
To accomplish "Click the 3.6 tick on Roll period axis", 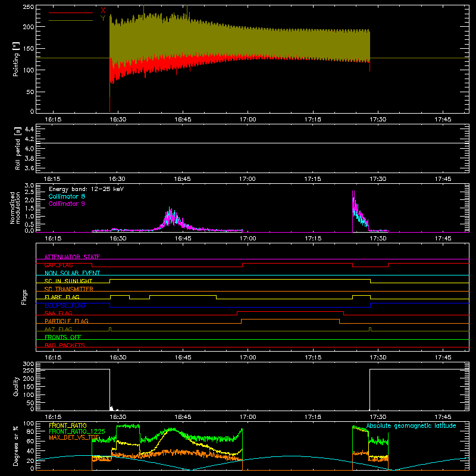I will (29, 168).
